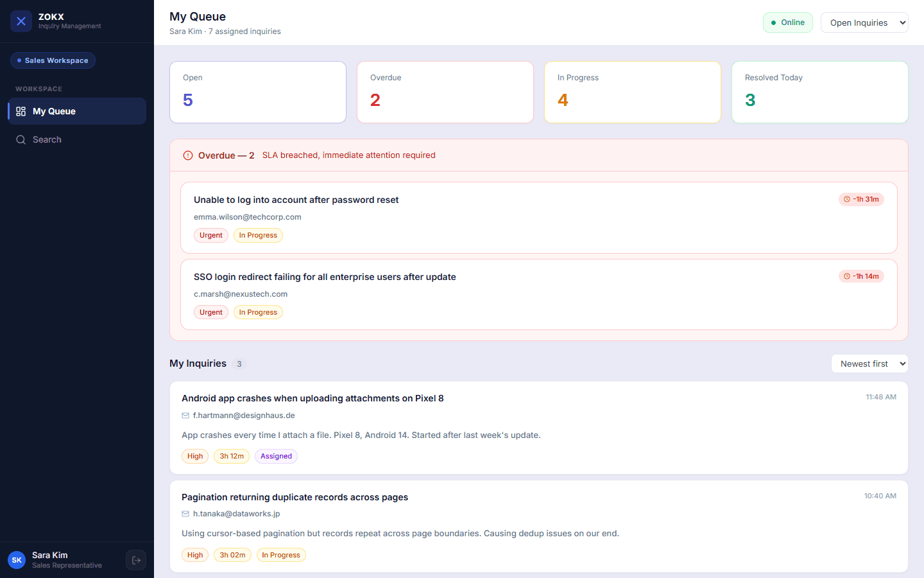Open the SSO login redirect failing inquiry
The width and height of the screenshot is (924, 578).
539,295
